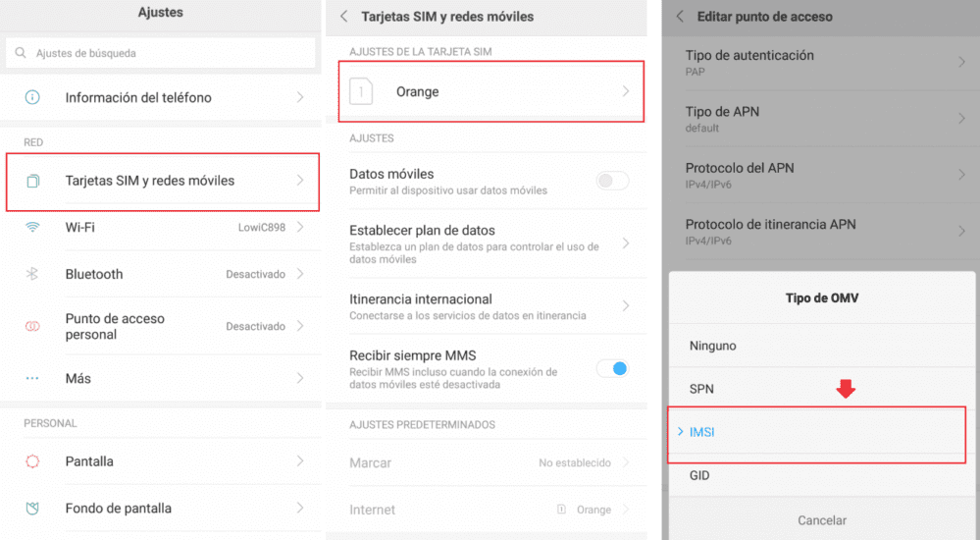This screenshot has height=540, width=980.
Task: Select SPN as Tipo de OMV
Action: [822, 389]
